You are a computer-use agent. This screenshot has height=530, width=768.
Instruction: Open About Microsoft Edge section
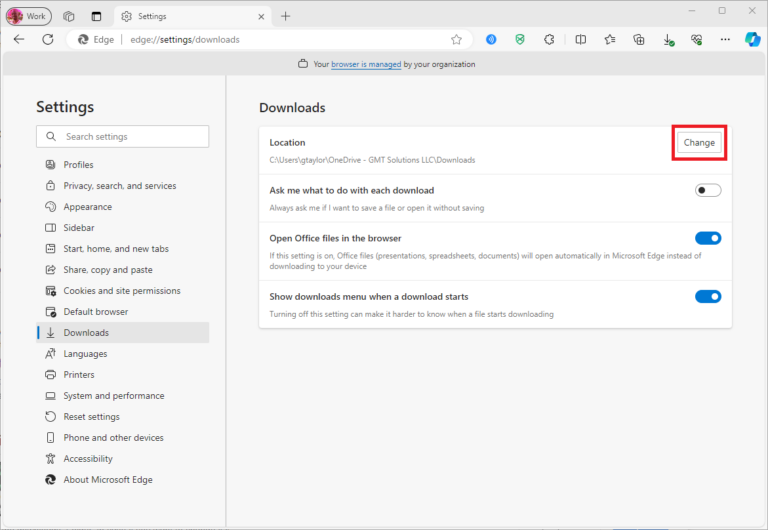(x=122, y=480)
